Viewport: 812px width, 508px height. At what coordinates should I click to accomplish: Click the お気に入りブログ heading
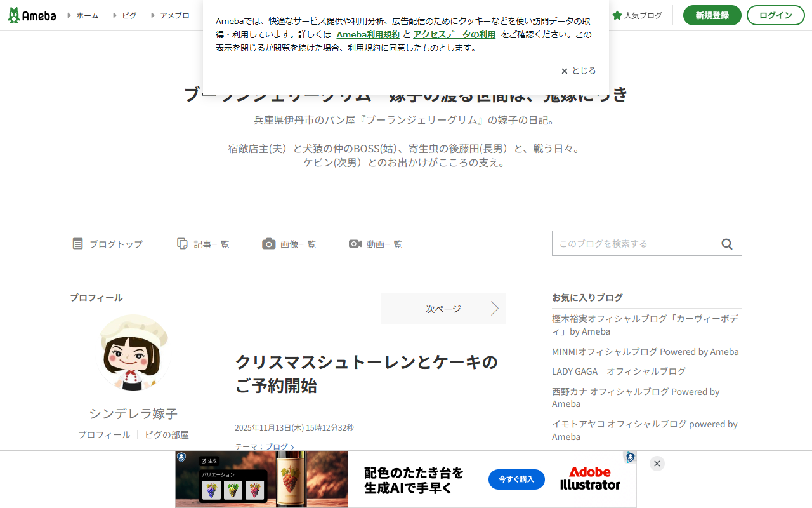coord(587,297)
